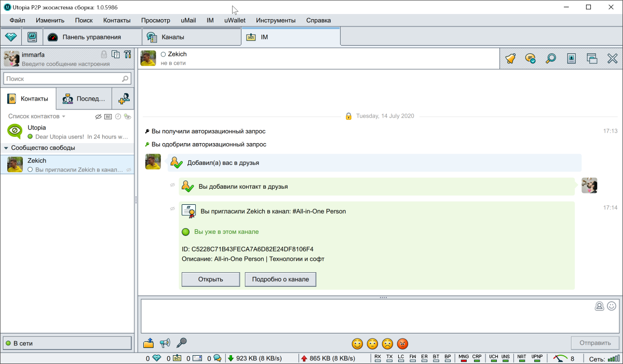
Task: Collapse the Сообщество свободы group
Action: (6, 148)
